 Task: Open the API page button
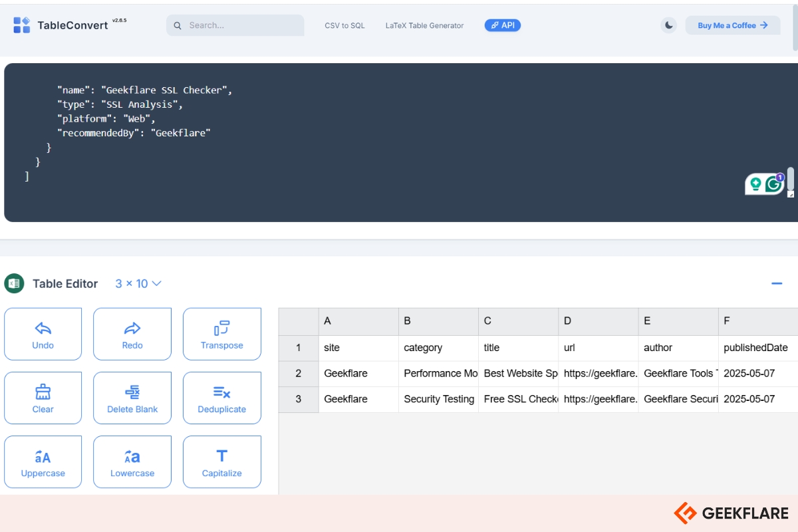point(503,25)
